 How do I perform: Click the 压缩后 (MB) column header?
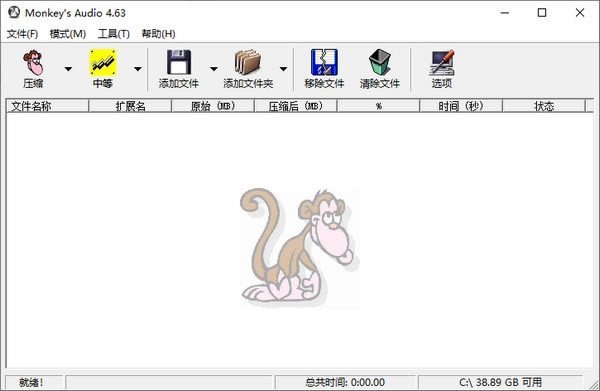295,106
